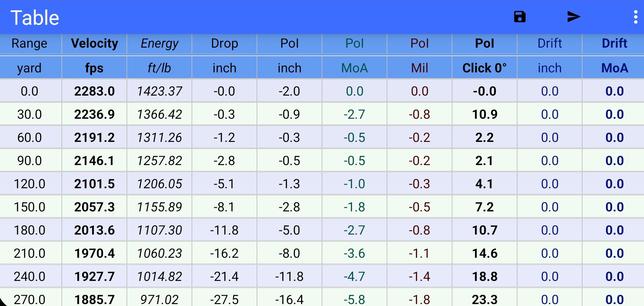This screenshot has height=306, width=644.
Task: Tap the send/share arrow icon
Action: (x=573, y=17)
